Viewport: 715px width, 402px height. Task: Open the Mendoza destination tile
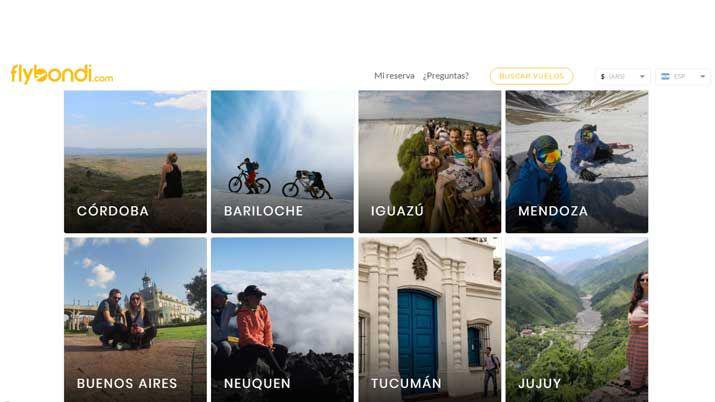pyautogui.click(x=577, y=162)
